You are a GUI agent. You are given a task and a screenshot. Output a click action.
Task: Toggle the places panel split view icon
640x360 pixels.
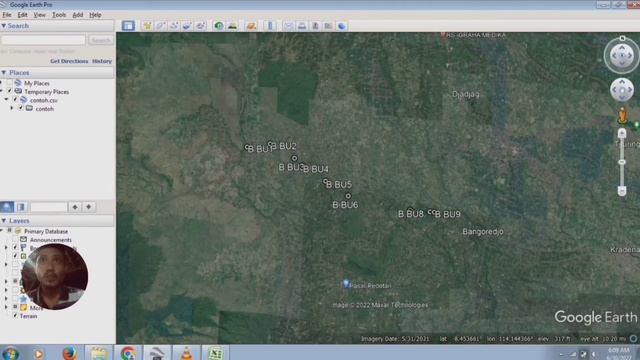tap(21, 207)
